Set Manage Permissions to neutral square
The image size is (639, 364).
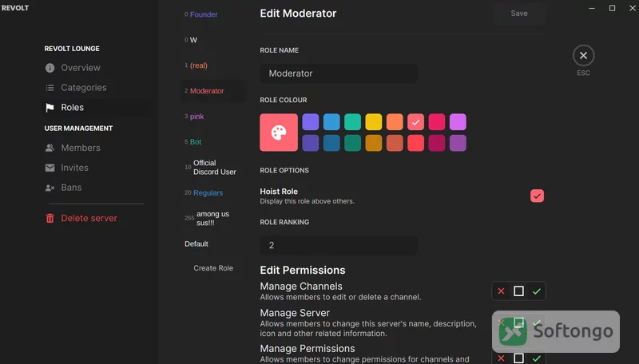pyautogui.click(x=518, y=358)
